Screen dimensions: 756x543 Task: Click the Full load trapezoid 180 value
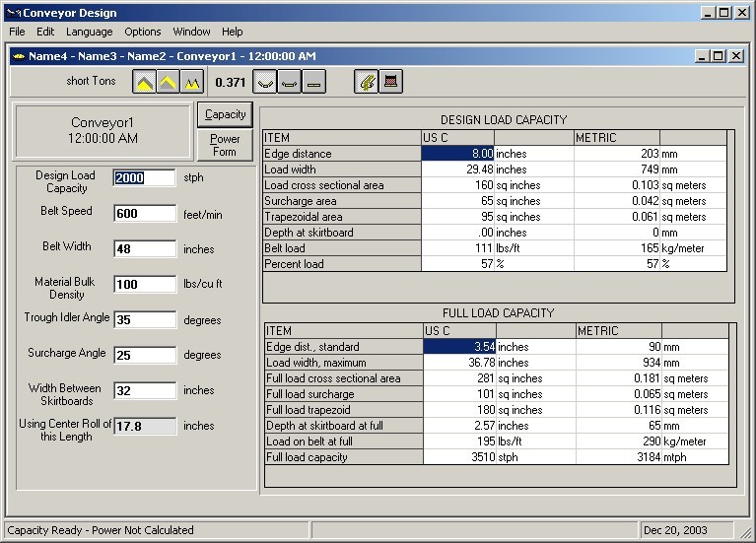coord(459,410)
